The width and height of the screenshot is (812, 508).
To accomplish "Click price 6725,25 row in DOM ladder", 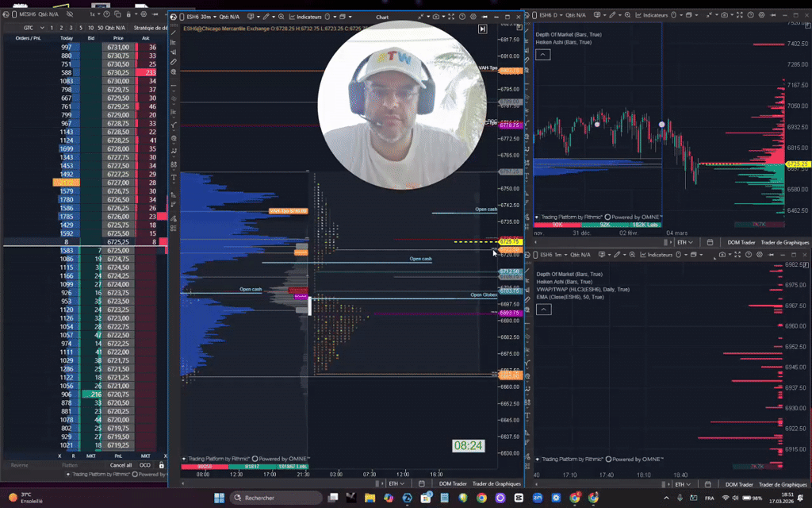I will point(118,241).
